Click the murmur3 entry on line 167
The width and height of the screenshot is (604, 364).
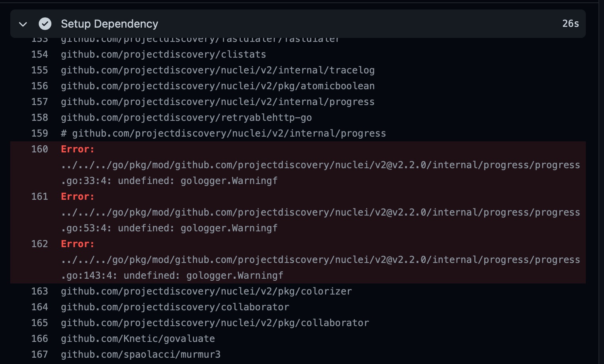(140, 354)
